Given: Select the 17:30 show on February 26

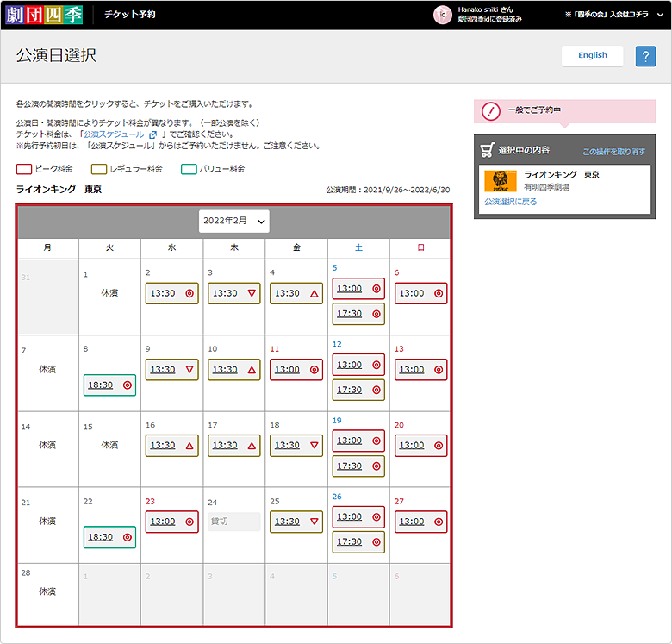Looking at the screenshot, I should (x=358, y=542).
